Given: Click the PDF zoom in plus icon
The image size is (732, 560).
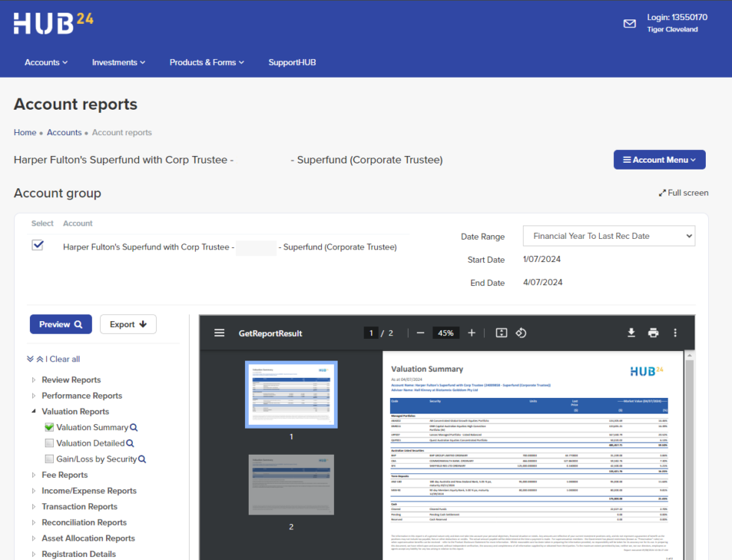Looking at the screenshot, I should pyautogui.click(x=471, y=333).
